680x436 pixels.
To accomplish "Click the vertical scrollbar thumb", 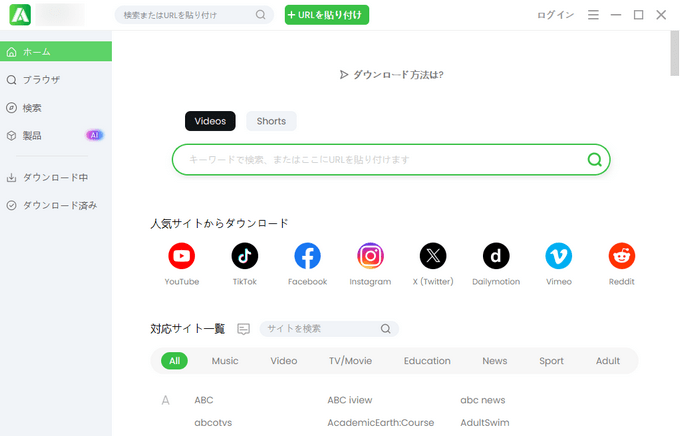I will pyautogui.click(x=674, y=53).
